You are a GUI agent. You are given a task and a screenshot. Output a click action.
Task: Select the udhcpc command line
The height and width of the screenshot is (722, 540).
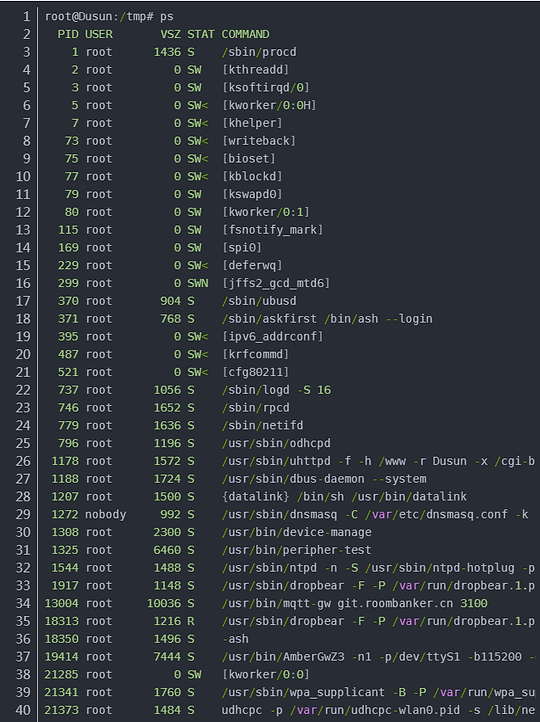(x=378, y=710)
